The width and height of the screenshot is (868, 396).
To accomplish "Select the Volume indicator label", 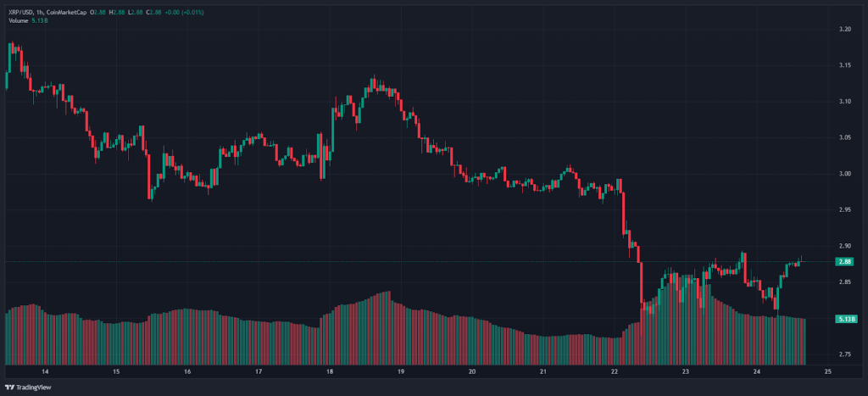I will pos(19,20).
